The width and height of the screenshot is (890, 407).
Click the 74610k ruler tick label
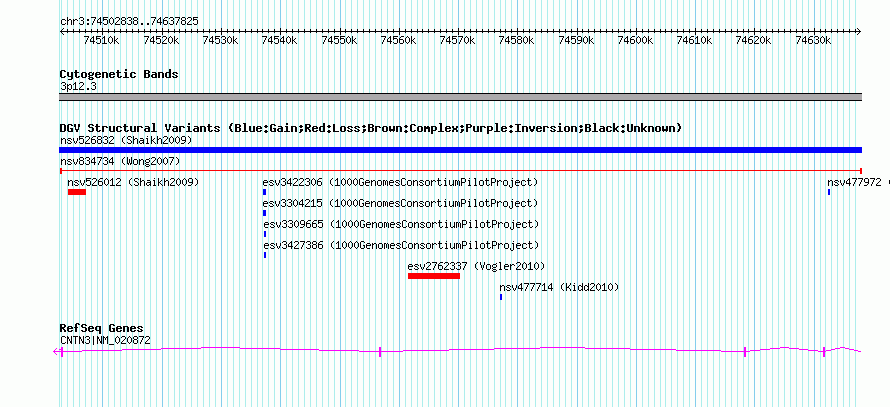pos(695,40)
